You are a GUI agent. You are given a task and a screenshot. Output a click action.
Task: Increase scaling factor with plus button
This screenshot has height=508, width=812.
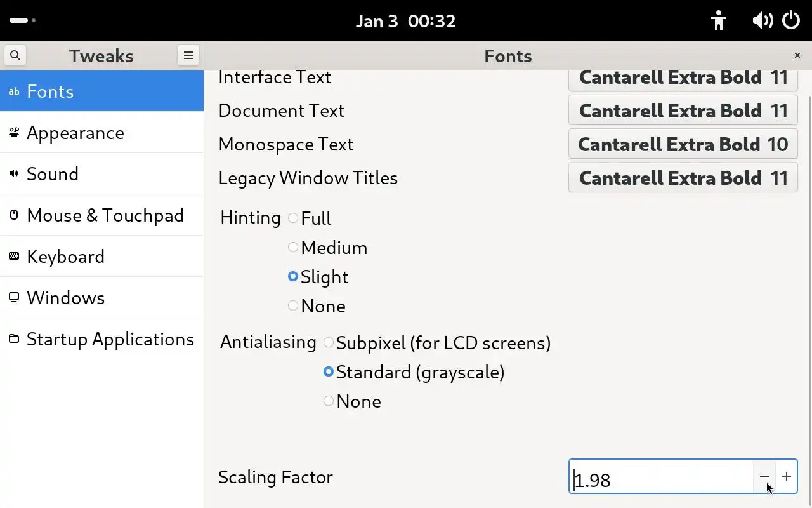787,476
